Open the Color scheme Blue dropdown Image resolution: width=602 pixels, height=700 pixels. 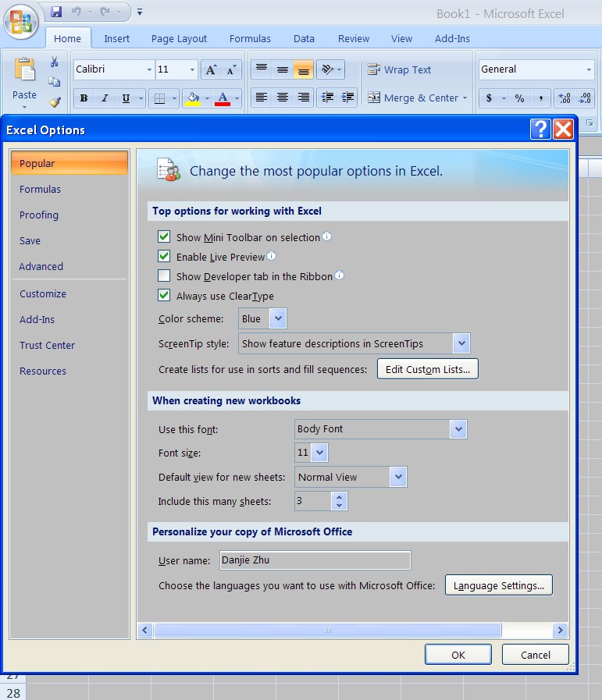278,318
